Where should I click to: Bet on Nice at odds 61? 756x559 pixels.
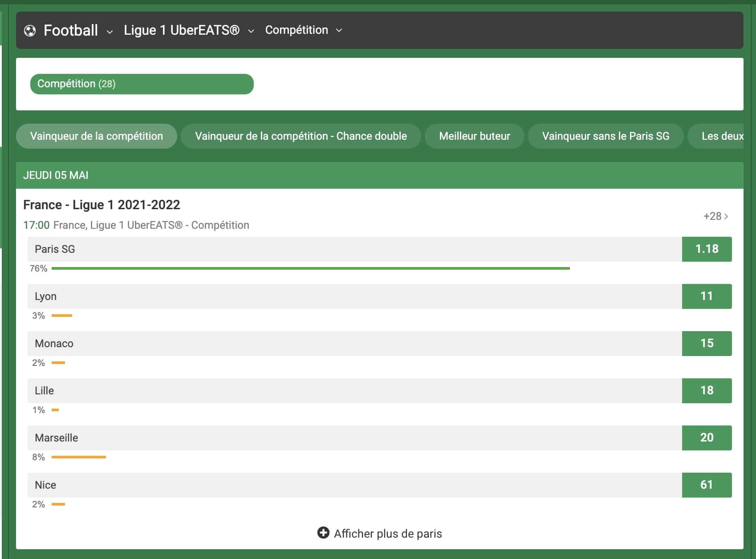(x=707, y=485)
